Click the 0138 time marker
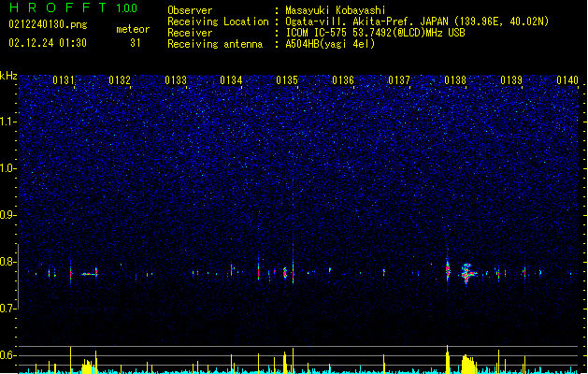Image resolution: width=588 pixels, height=374 pixels. (x=455, y=80)
